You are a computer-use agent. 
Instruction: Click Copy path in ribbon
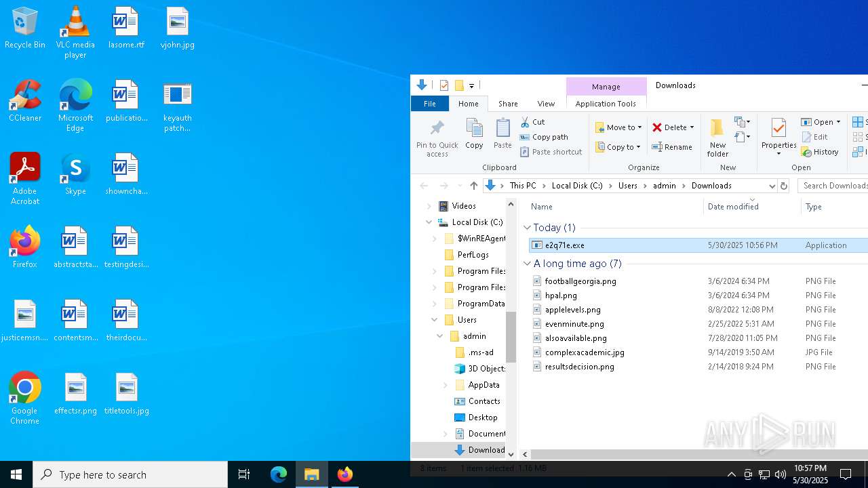544,137
